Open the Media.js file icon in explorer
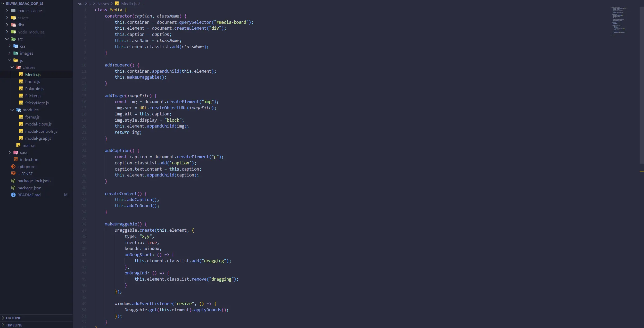 coord(21,74)
